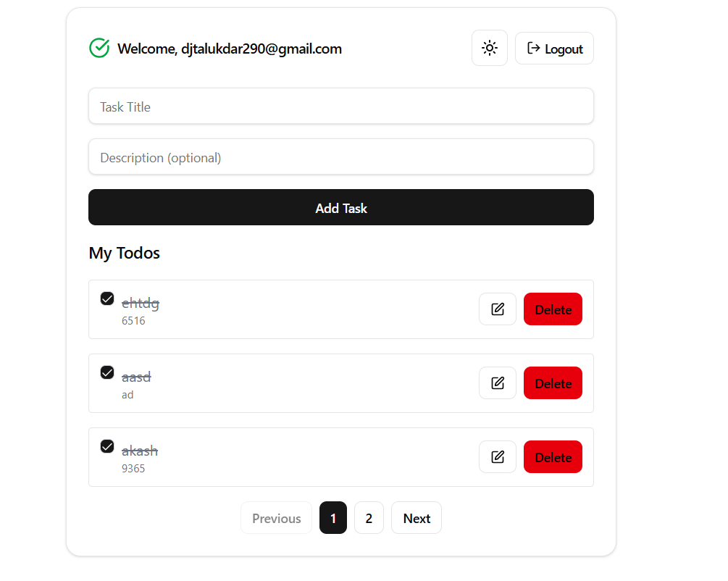The image size is (728, 581).
Task: Uncheck the aasd task checkbox
Action: coord(106,372)
